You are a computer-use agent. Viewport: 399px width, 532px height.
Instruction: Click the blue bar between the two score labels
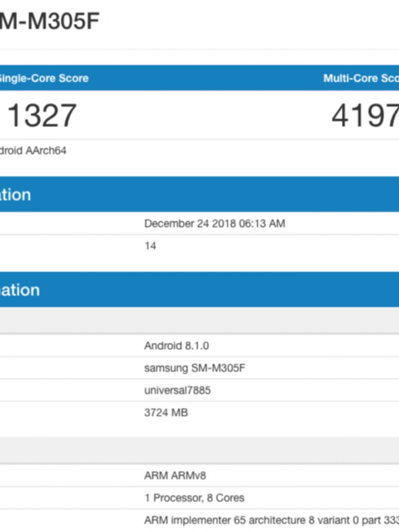pos(204,78)
